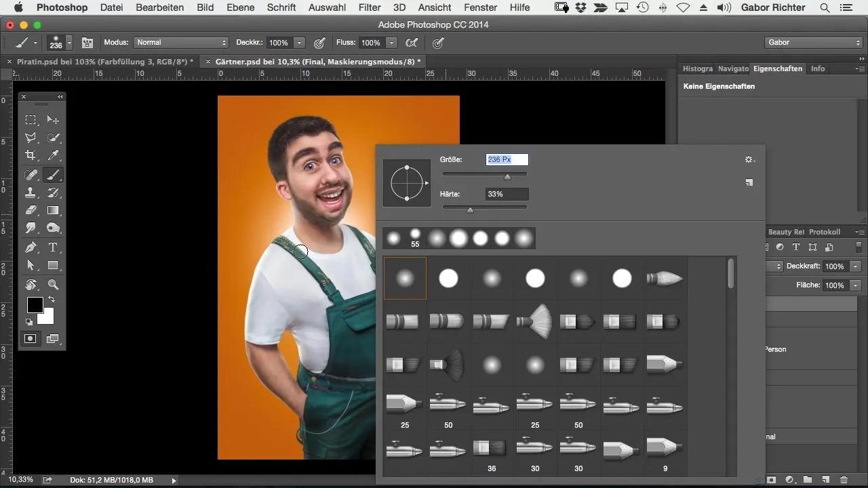Switch to the Protokoll panel tab

825,232
